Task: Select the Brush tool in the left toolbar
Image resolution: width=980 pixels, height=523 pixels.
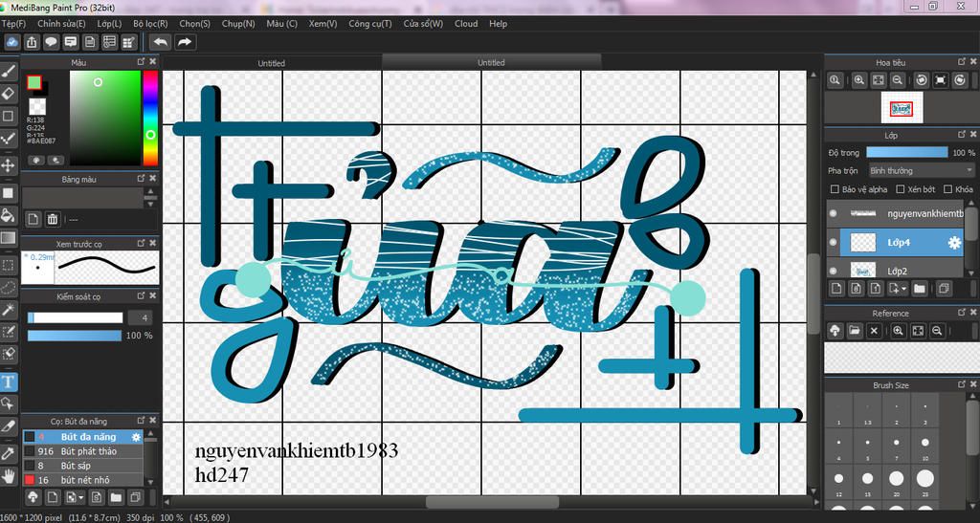Action: tap(8, 73)
